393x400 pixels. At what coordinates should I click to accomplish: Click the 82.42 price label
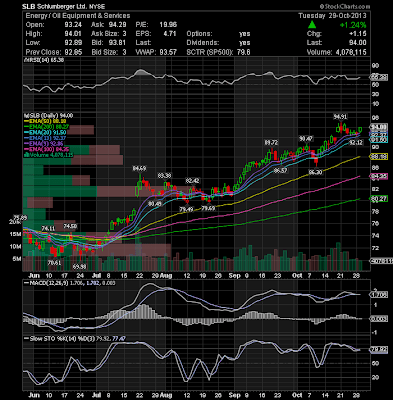tap(192, 181)
